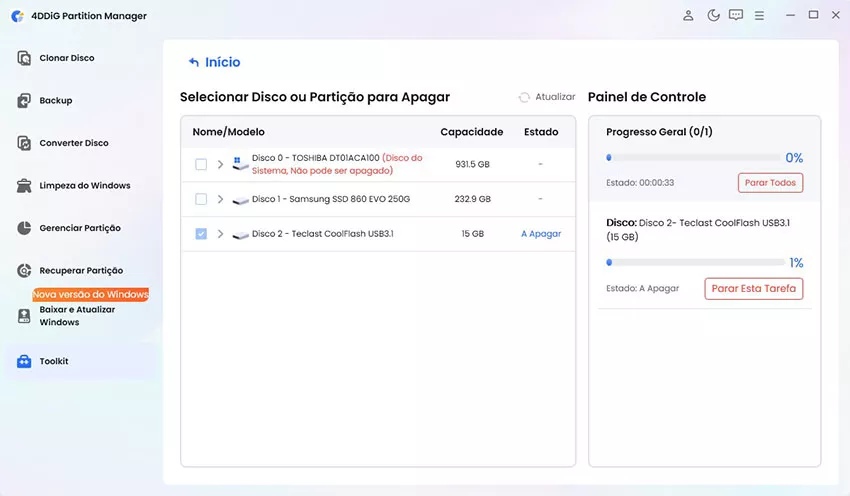Click Disco 1 - Samsung SSD 860 EVO text
850x496 pixels.
click(331, 199)
